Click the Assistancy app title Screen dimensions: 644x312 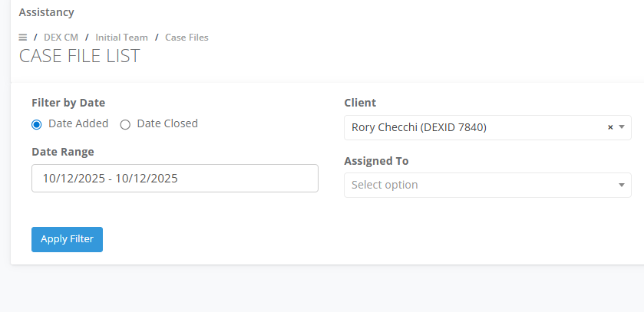(46, 12)
